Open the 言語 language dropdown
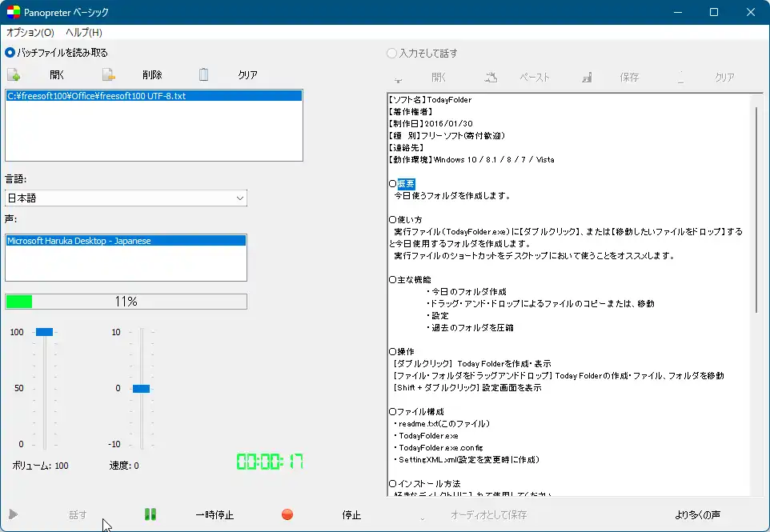Screen dimensions: 770x532 [x=126, y=198]
